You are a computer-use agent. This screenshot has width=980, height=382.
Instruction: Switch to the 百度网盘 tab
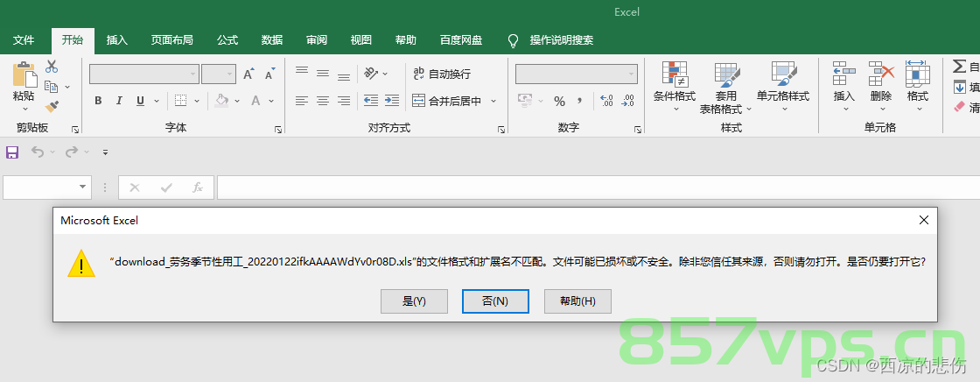(x=461, y=40)
